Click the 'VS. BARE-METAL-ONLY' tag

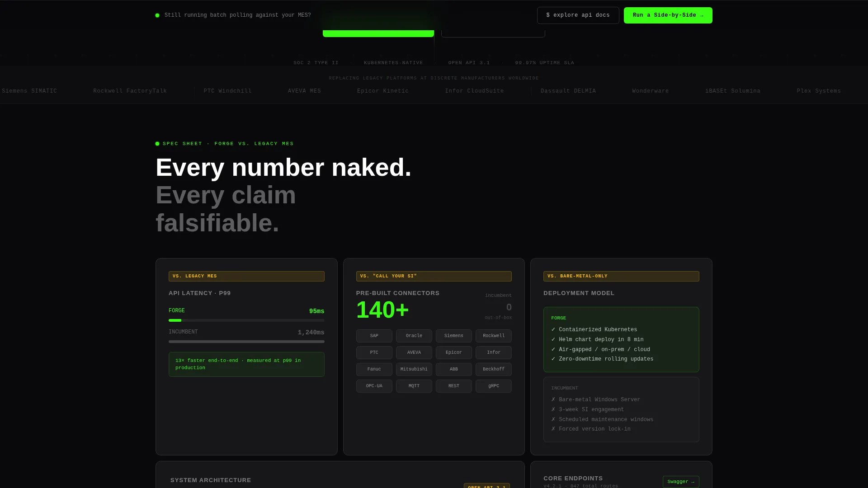pos(621,276)
